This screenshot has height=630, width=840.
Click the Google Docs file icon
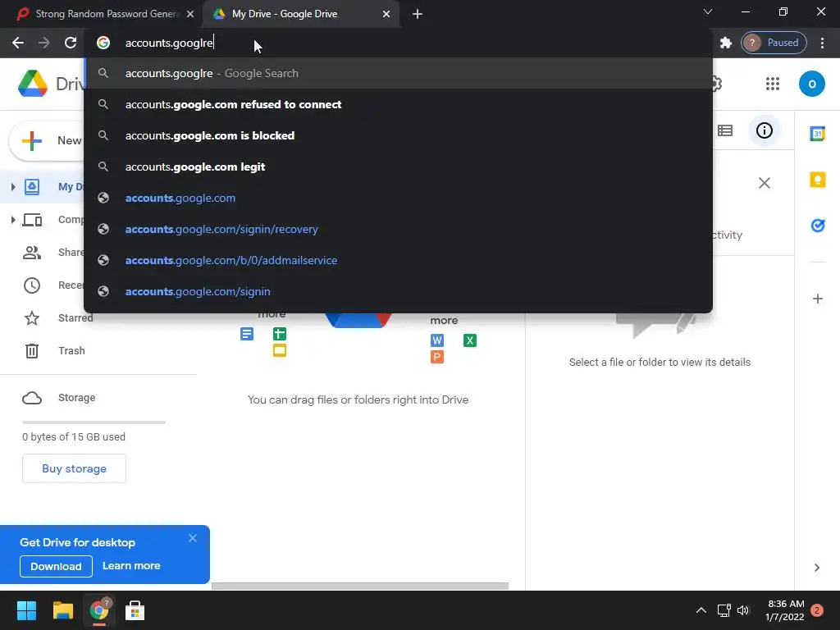click(247, 335)
